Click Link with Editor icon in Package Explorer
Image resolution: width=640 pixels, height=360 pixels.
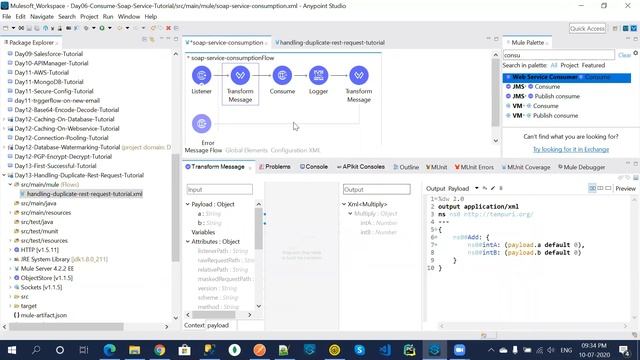[152, 39]
